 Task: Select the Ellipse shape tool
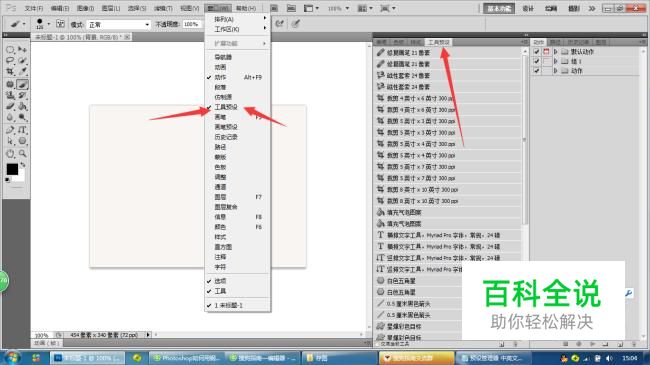[22, 141]
